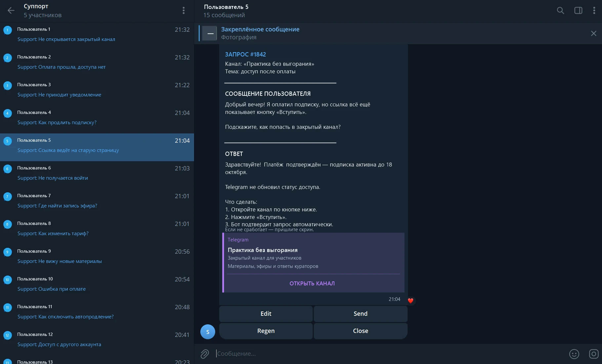Image resolution: width=602 pixels, height=364 pixels.
Task: Open topic Пользователь 9
Action: (97, 258)
